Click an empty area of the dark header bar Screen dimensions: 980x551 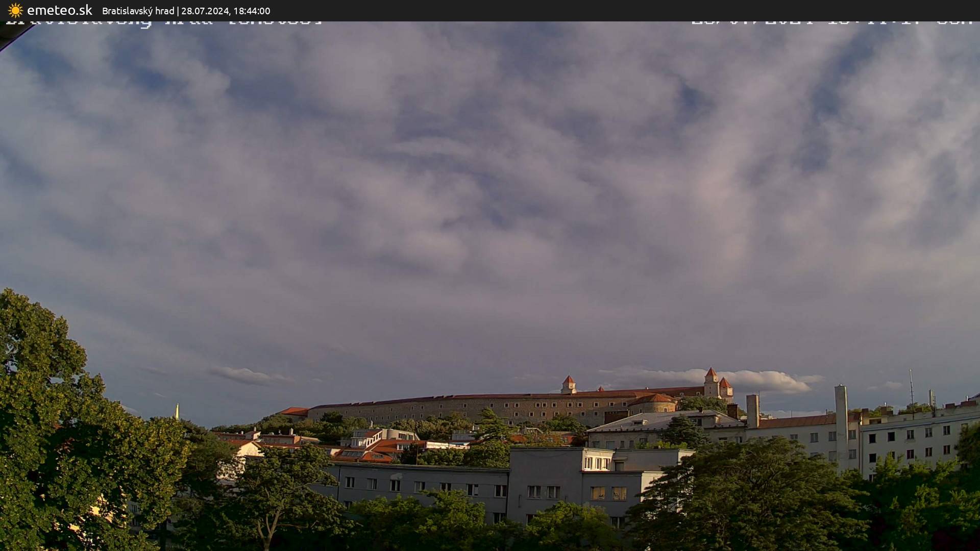(x=612, y=10)
